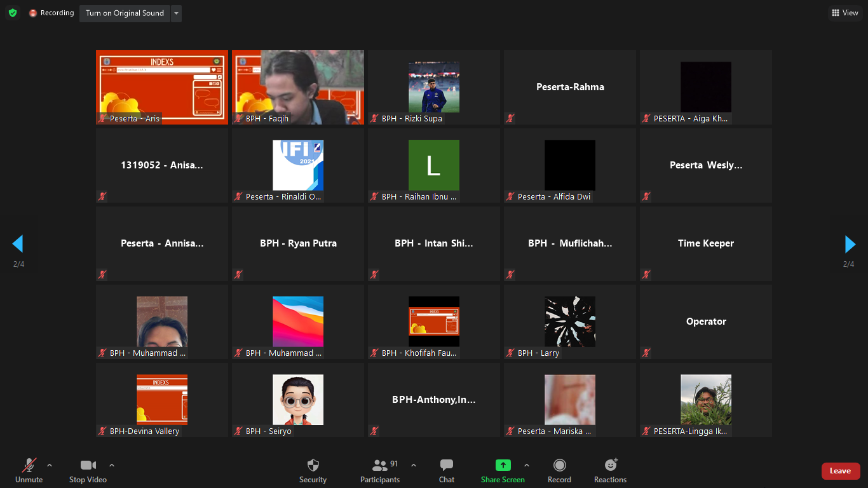Go to next gallery page arrow
Screen dimensions: 868x488
(850, 244)
